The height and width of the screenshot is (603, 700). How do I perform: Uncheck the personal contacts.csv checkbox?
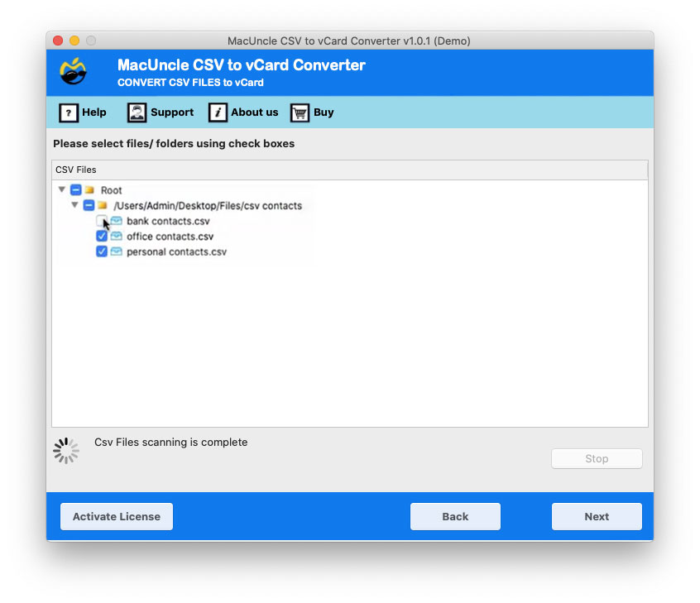(x=101, y=251)
